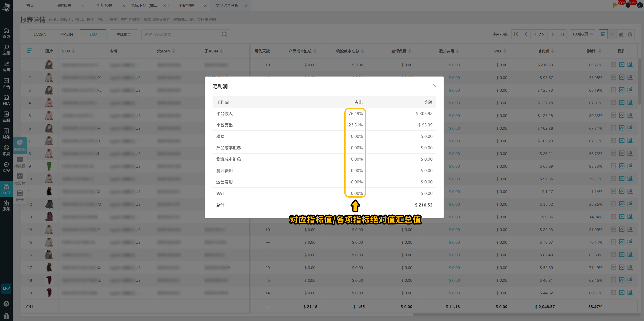Switch to pie chart view icon
The width and height of the screenshot is (644, 321).
630,34
